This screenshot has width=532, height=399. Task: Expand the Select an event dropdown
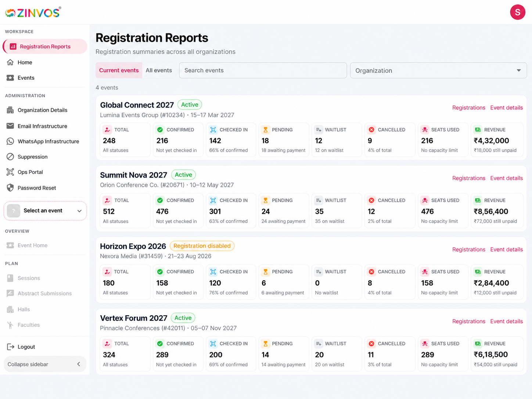[x=45, y=211]
